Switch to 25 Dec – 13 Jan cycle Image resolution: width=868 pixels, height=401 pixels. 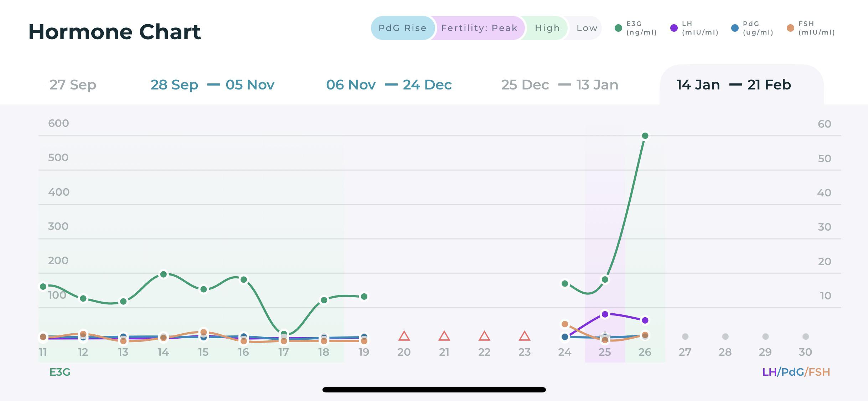559,85
